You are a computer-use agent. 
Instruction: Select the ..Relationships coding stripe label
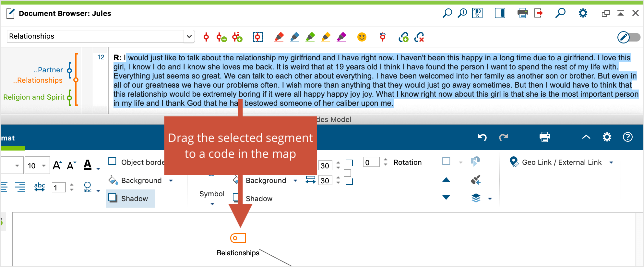click(38, 80)
